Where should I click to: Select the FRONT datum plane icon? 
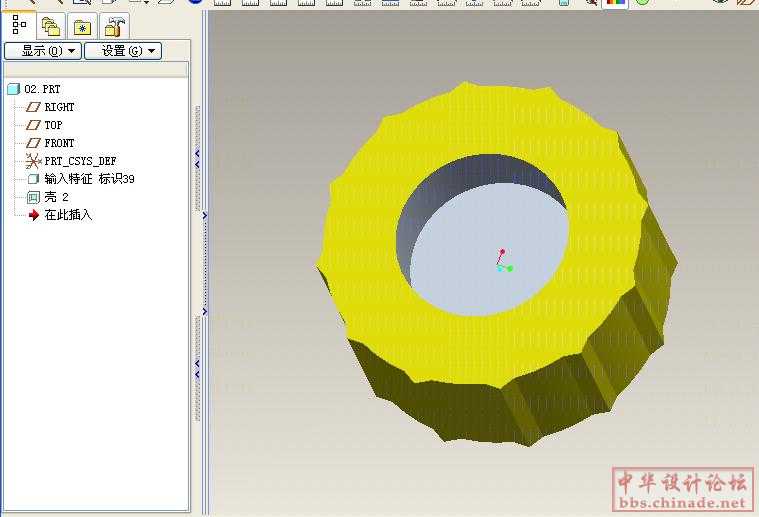pos(33,143)
